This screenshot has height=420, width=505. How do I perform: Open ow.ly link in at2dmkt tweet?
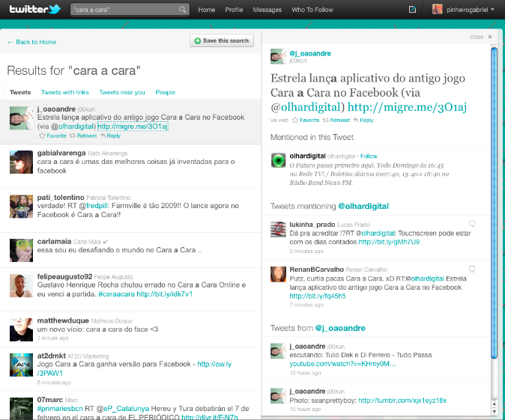pos(214,364)
